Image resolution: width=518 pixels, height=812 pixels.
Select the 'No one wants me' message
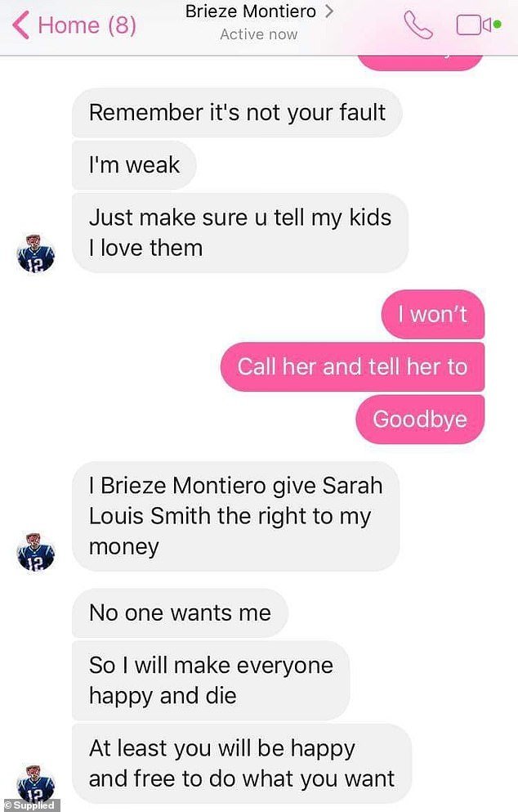[x=180, y=613]
